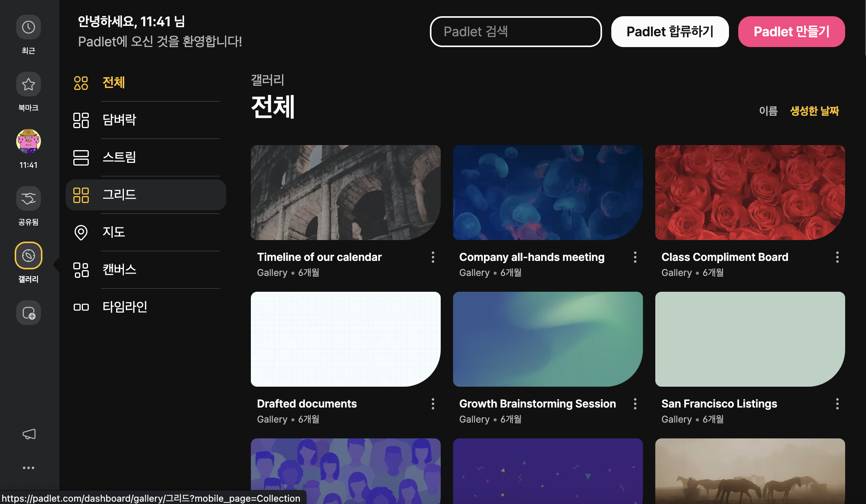Open the pale green San Francisco thumbnail
Image resolution: width=866 pixels, height=504 pixels.
click(x=750, y=339)
